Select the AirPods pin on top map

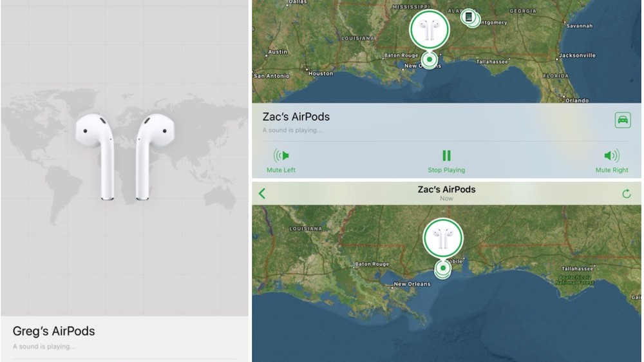coord(430,30)
